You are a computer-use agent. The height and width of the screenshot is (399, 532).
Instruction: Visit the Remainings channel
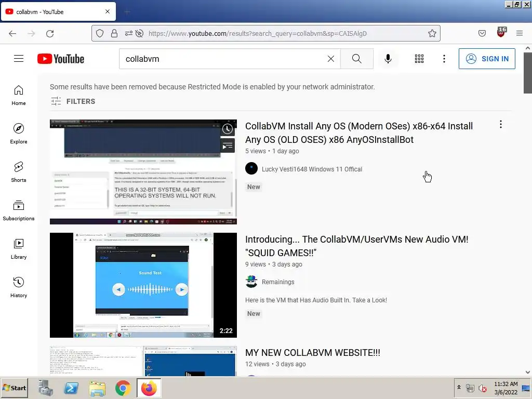278,282
